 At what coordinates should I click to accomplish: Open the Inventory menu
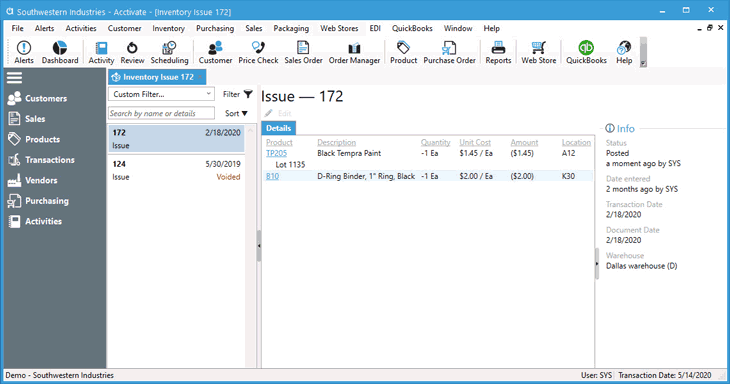(168, 28)
